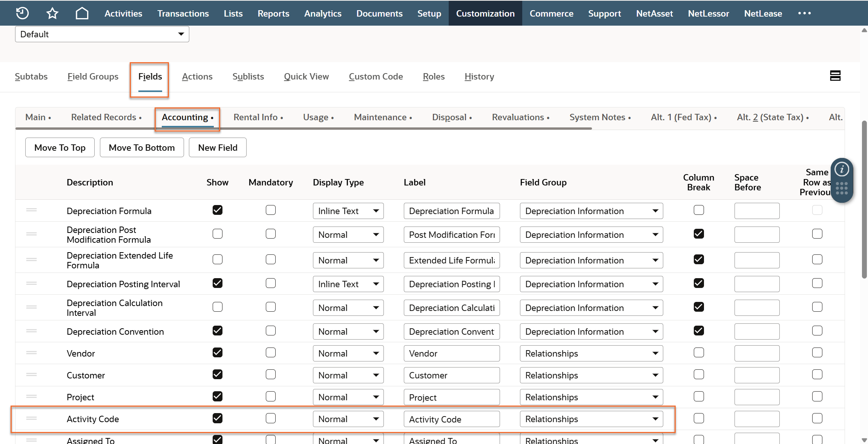Viewport: 868px width, 444px height.
Task: Uncheck Column Break for Depreciation Convention
Action: 699,331
